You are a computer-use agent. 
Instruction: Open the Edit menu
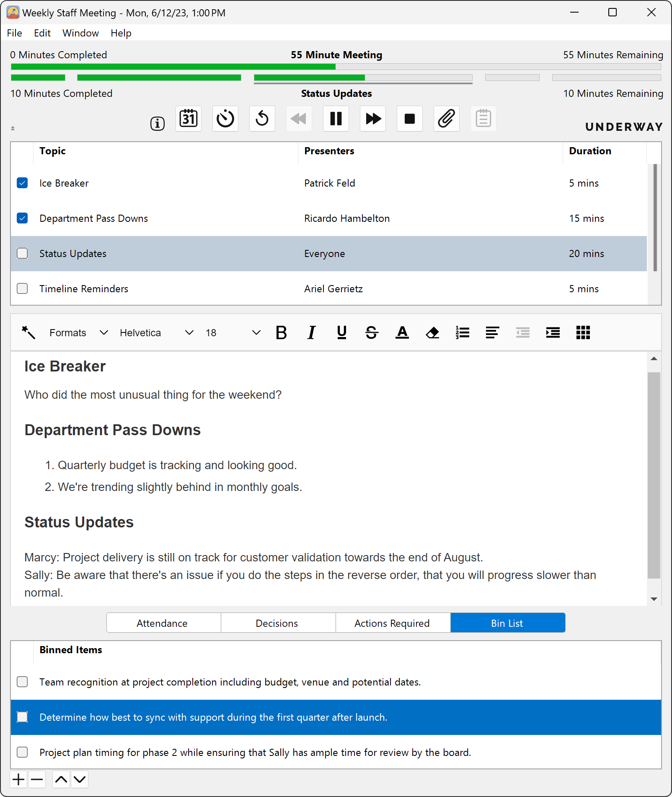(42, 33)
